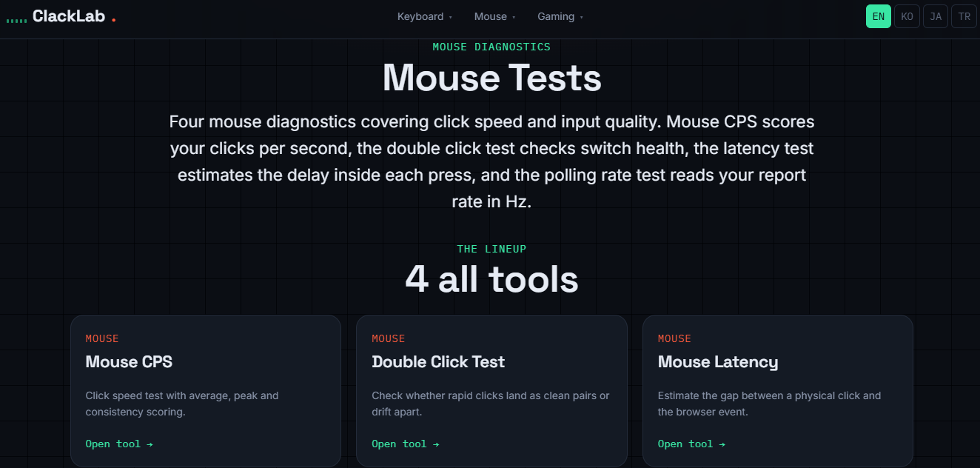980x468 pixels.
Task: Switch the site language to TR
Action: [964, 16]
